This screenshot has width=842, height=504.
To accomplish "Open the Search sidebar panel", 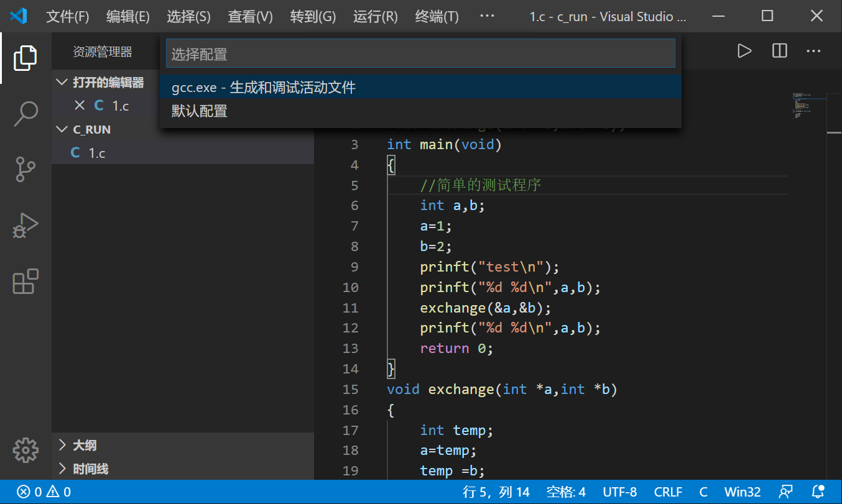I will 25,114.
